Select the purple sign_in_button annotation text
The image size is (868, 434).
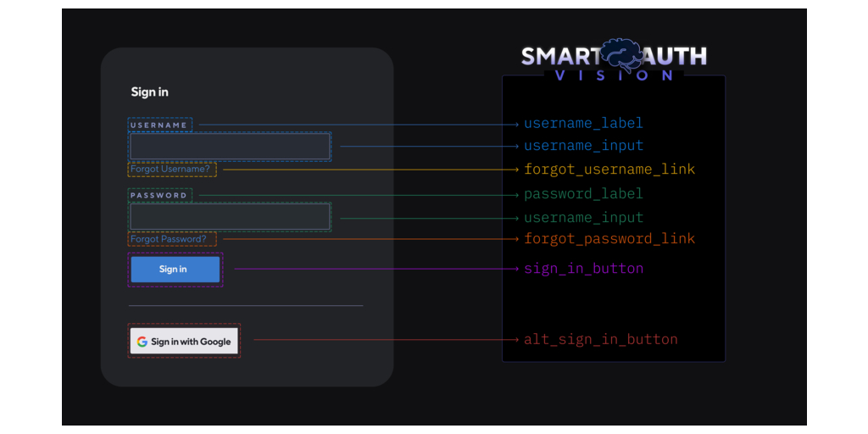point(583,269)
